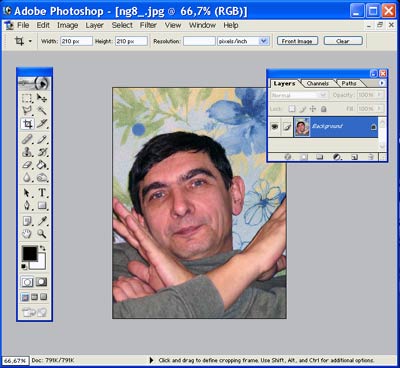This screenshot has width=400, height=368.
Task: Click add layer style icon
Action: coord(288,157)
